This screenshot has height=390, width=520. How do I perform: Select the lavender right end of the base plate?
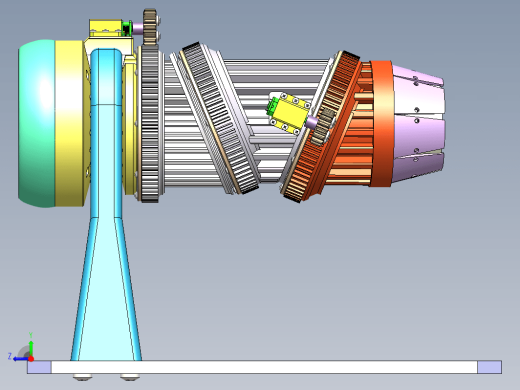point(490,367)
